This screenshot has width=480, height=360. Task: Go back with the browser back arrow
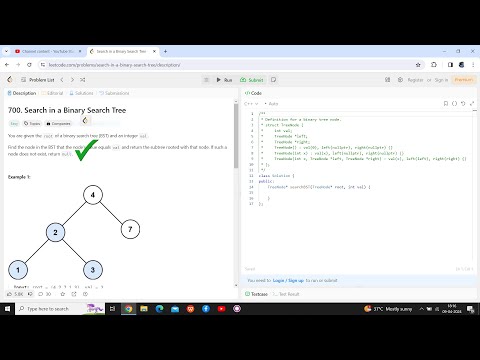click(x=7, y=65)
